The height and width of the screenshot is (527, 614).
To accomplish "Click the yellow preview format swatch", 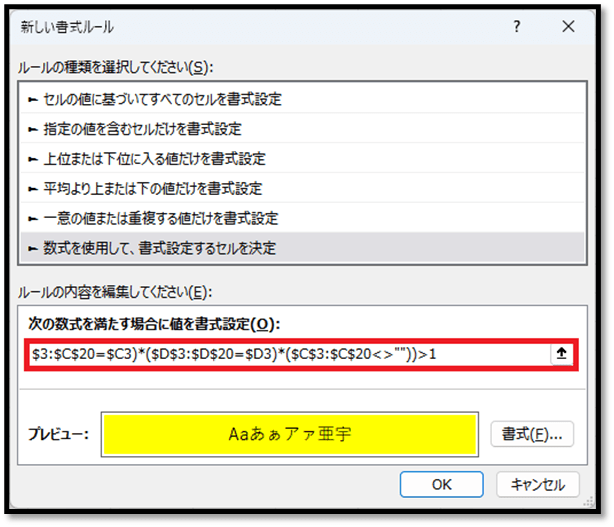I will tap(289, 433).
